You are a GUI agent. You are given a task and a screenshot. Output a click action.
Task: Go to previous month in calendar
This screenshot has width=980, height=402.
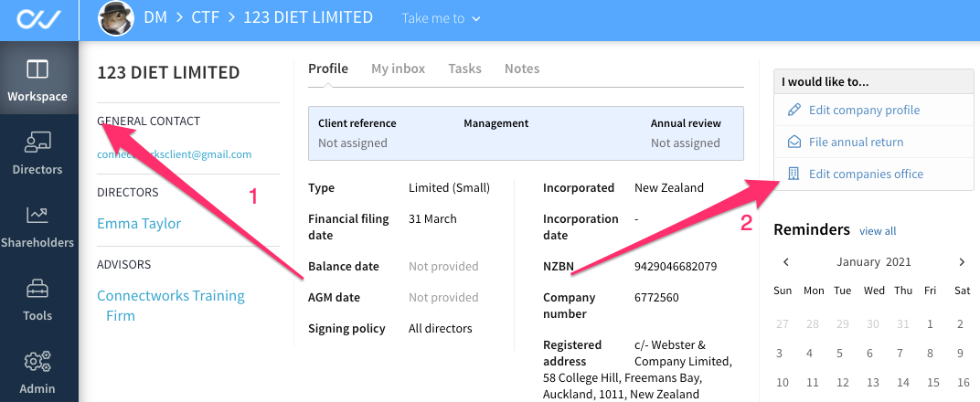pos(786,262)
